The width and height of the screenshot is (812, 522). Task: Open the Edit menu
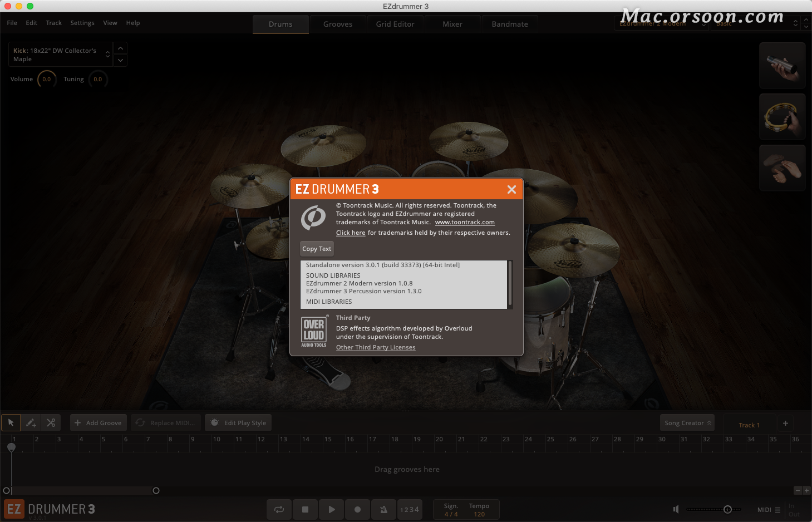[x=32, y=23]
